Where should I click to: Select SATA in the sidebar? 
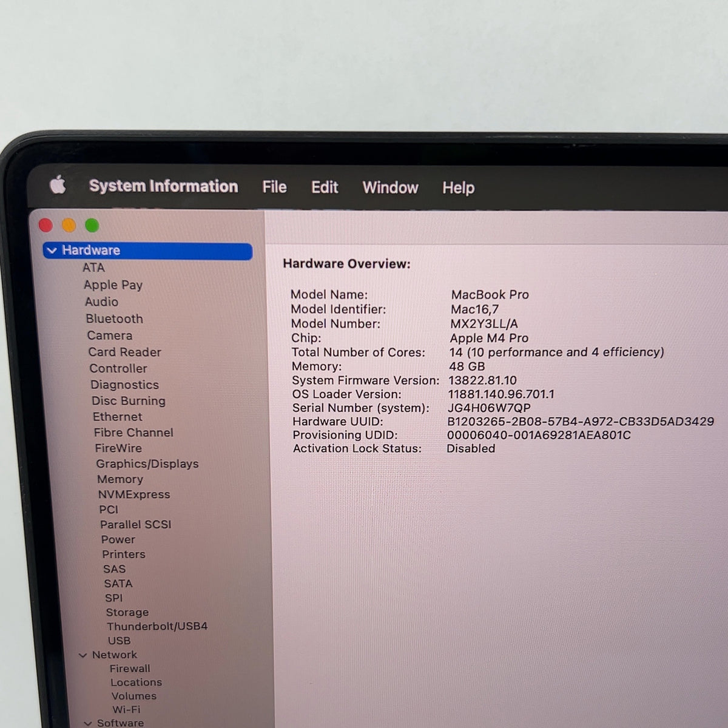[118, 584]
